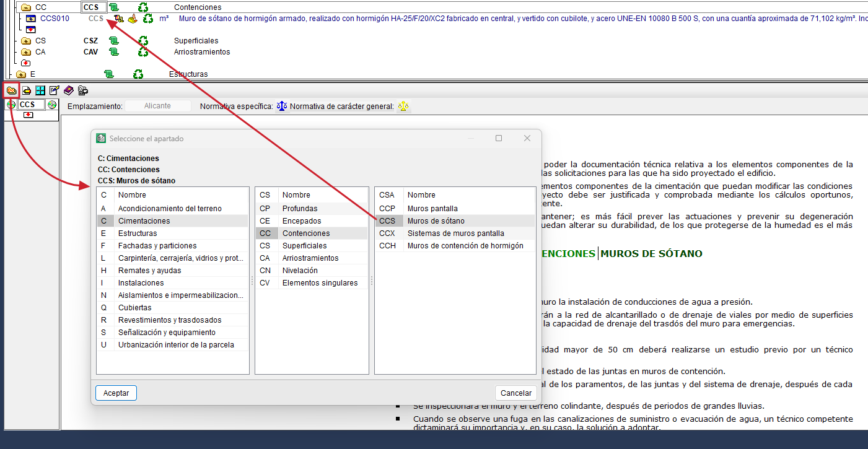Click the Alicante location field
868x449 pixels.
(158, 106)
